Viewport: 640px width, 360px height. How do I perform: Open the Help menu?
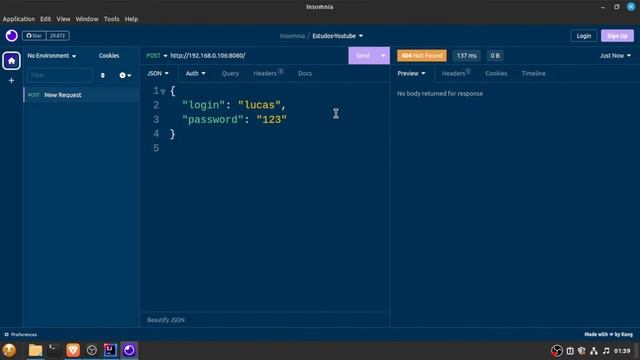131,19
